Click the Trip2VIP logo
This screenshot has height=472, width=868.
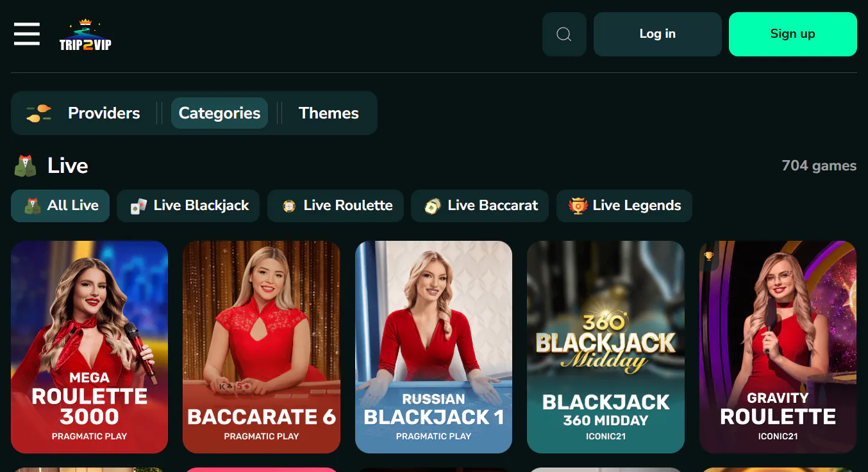pos(85,35)
